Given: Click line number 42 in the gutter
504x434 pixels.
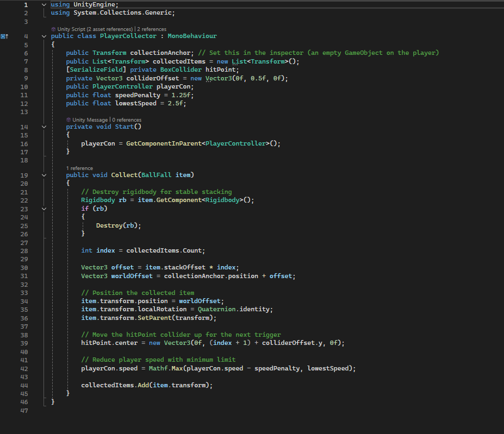Looking at the screenshot, I should coord(24,368).
